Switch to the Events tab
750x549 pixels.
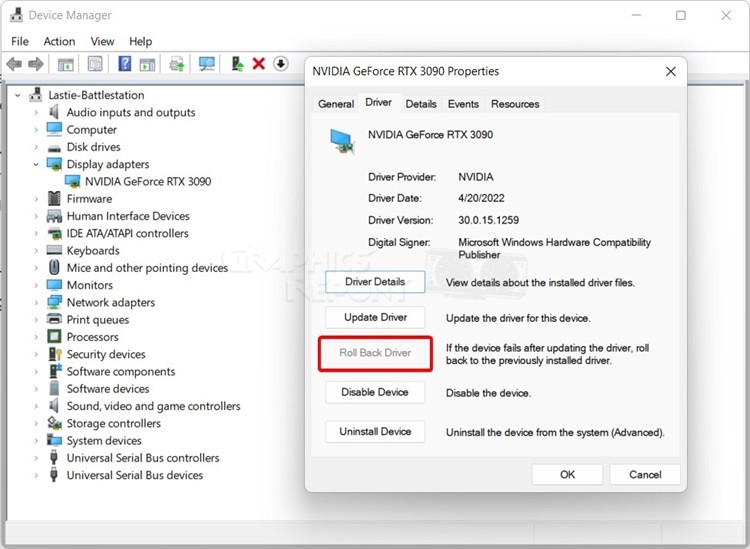click(463, 104)
